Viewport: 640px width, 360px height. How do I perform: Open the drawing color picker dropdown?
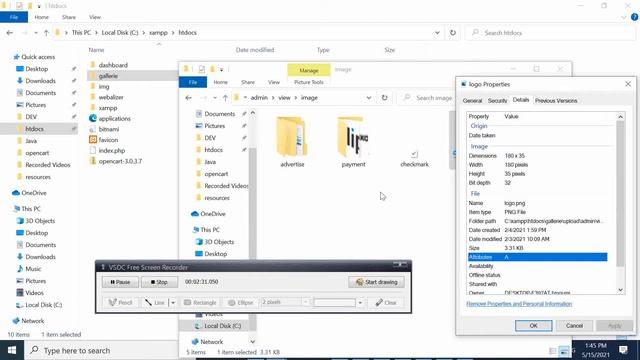(360, 302)
